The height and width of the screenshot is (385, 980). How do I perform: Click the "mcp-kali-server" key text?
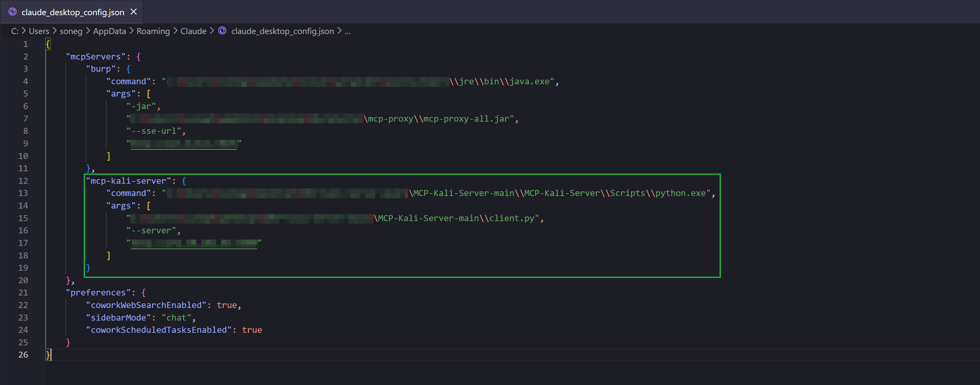(x=128, y=181)
